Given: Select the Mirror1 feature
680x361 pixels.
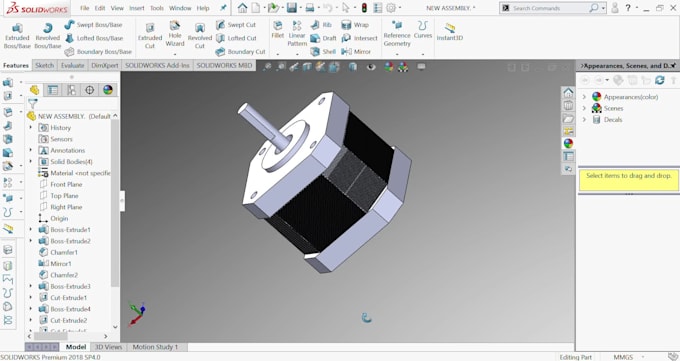Looking at the screenshot, I should point(55,263).
